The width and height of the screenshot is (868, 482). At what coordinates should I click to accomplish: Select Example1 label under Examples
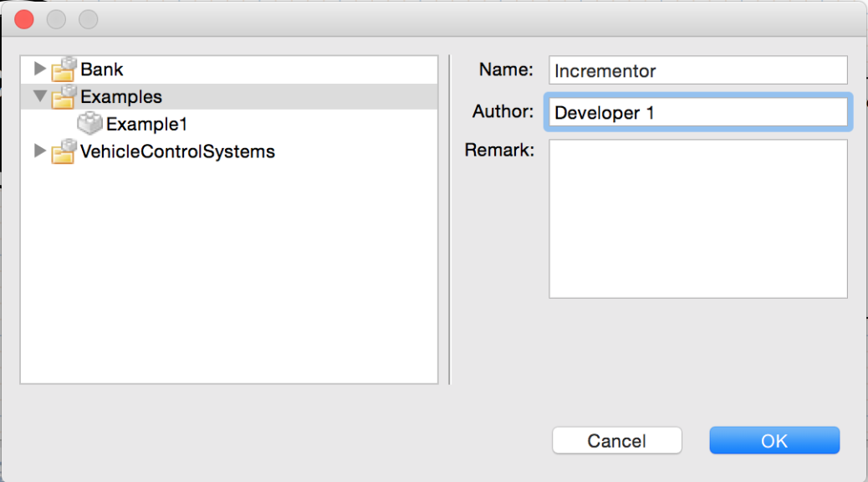(146, 124)
